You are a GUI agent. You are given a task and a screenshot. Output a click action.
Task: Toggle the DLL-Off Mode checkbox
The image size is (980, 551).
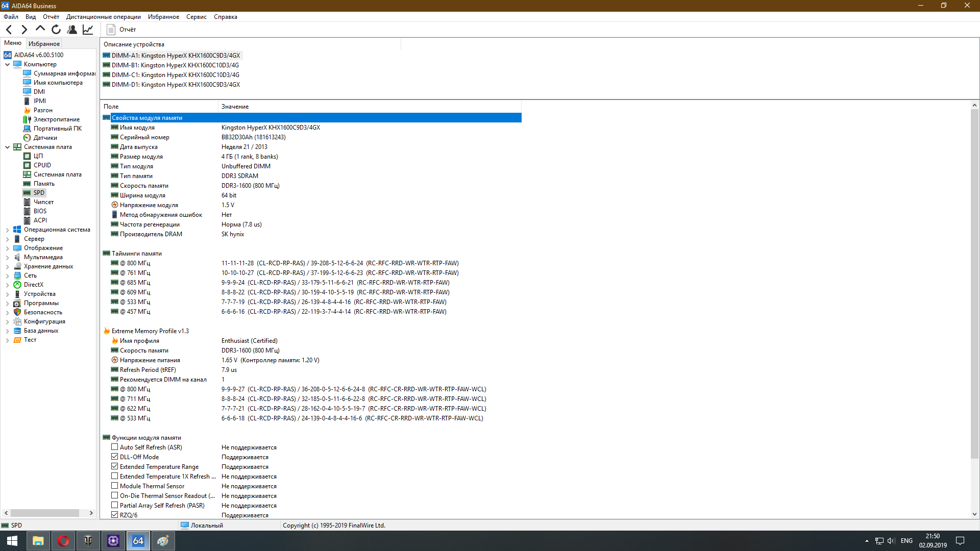tap(115, 457)
